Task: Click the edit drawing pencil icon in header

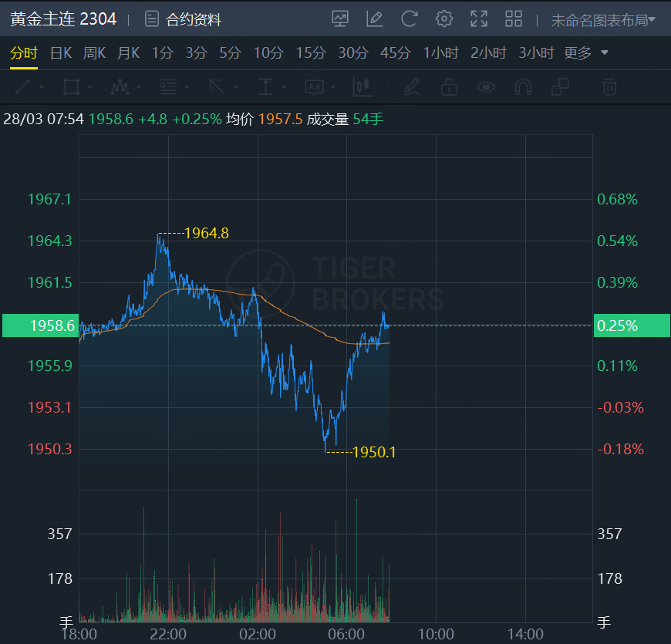Action: coord(375,19)
